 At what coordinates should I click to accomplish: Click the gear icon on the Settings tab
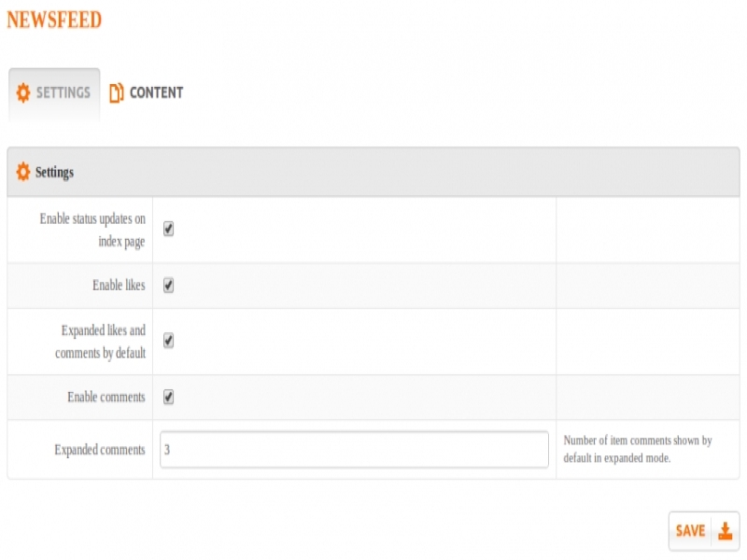[x=23, y=93]
